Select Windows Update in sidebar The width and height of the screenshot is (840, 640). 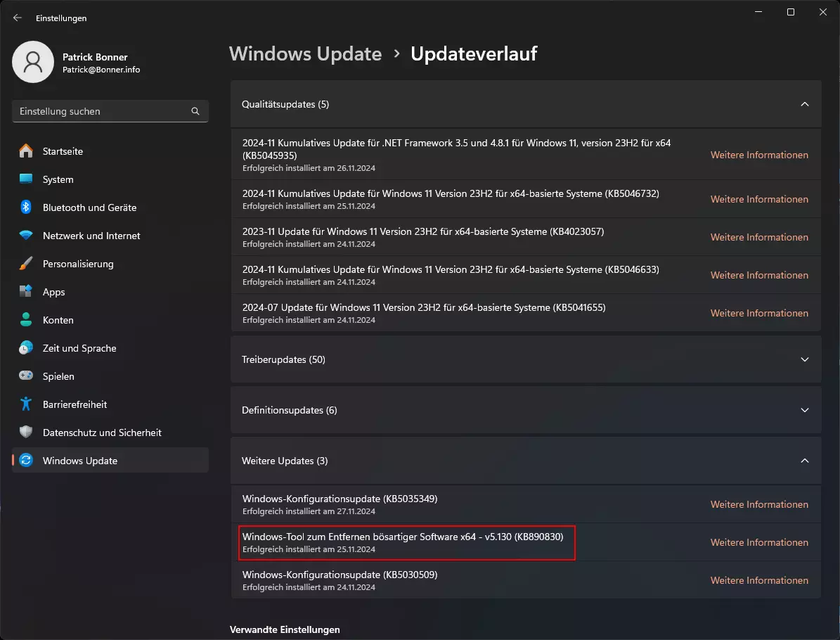tap(110, 461)
